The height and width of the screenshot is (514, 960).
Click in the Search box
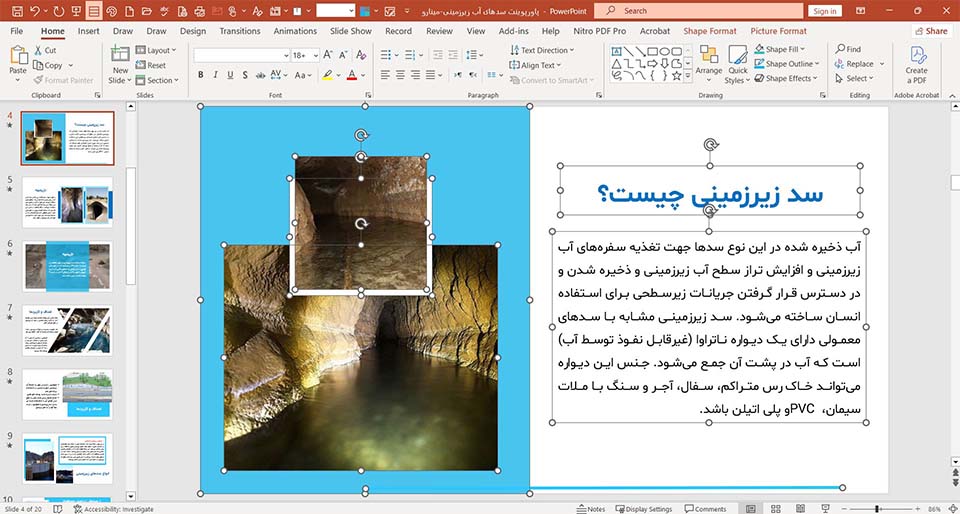pyautogui.click(x=699, y=11)
